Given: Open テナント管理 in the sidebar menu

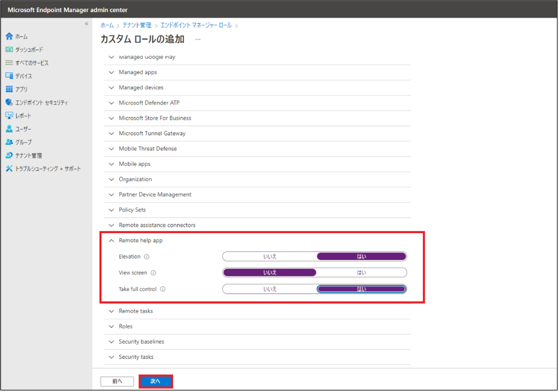Looking at the screenshot, I should click(x=29, y=156).
